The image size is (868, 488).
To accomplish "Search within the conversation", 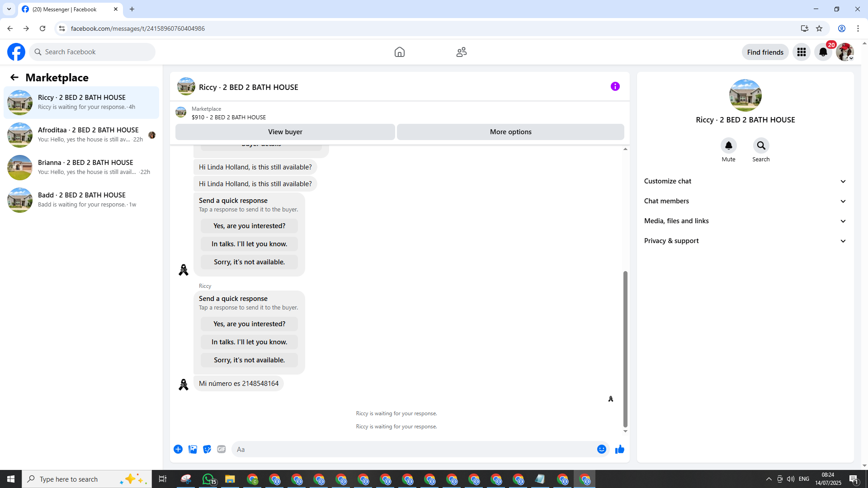I will click(761, 145).
